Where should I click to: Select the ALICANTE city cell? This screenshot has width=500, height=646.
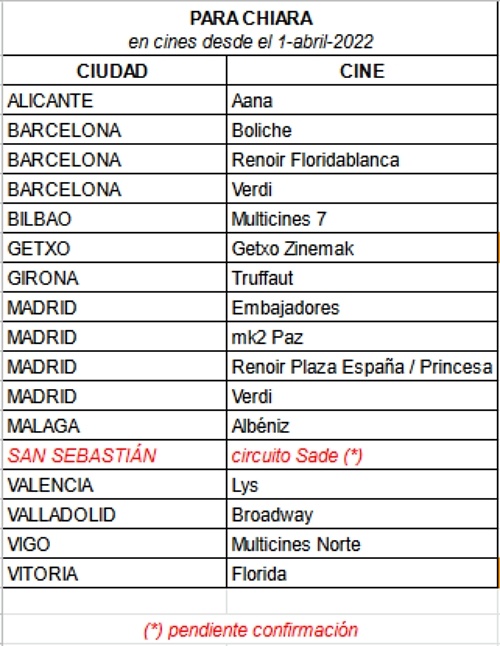[x=114, y=101]
